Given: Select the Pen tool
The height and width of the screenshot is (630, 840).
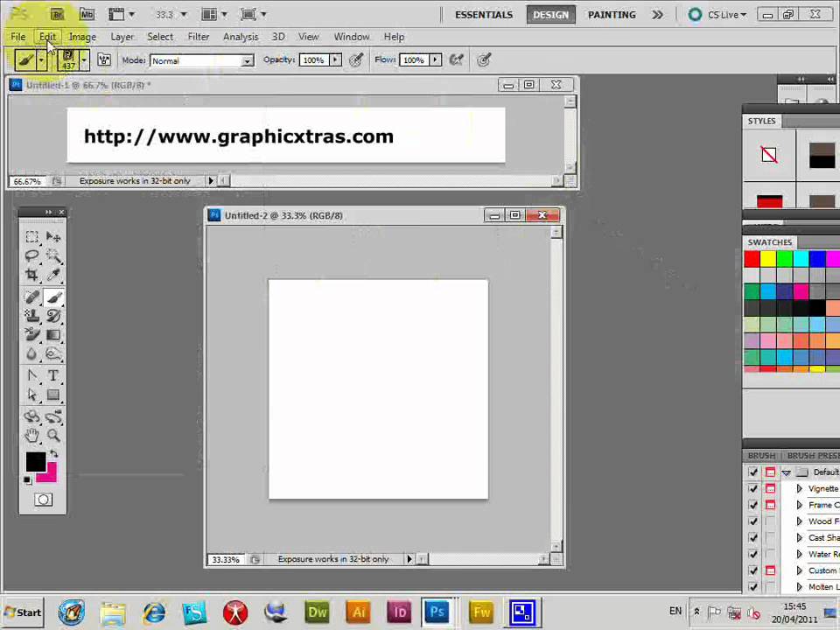Looking at the screenshot, I should pyautogui.click(x=31, y=375).
